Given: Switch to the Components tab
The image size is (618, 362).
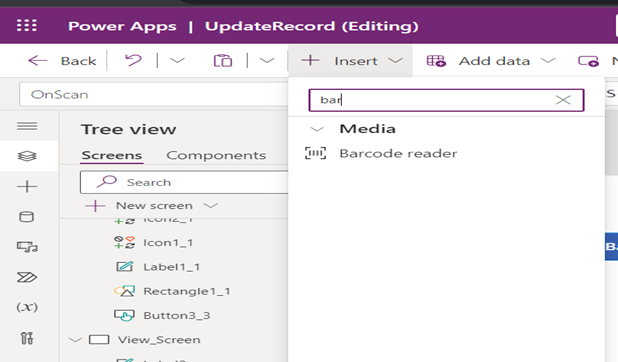Looking at the screenshot, I should coord(216,155).
